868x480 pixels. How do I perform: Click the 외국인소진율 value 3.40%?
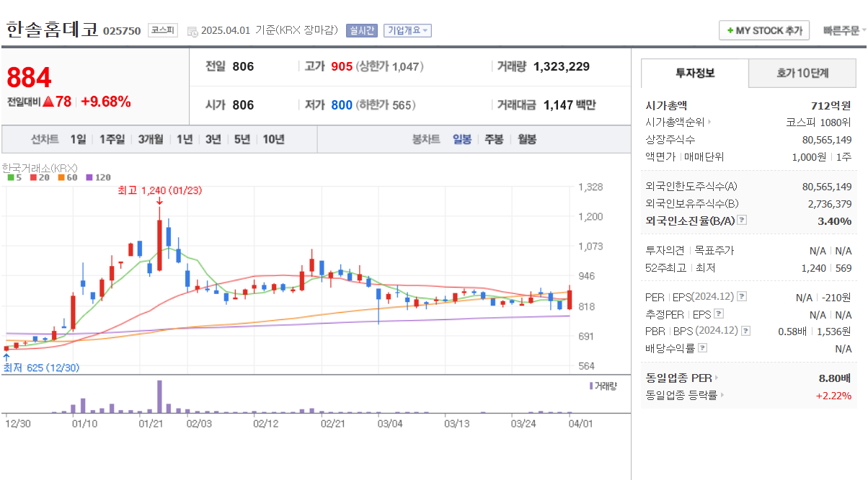[x=834, y=221]
